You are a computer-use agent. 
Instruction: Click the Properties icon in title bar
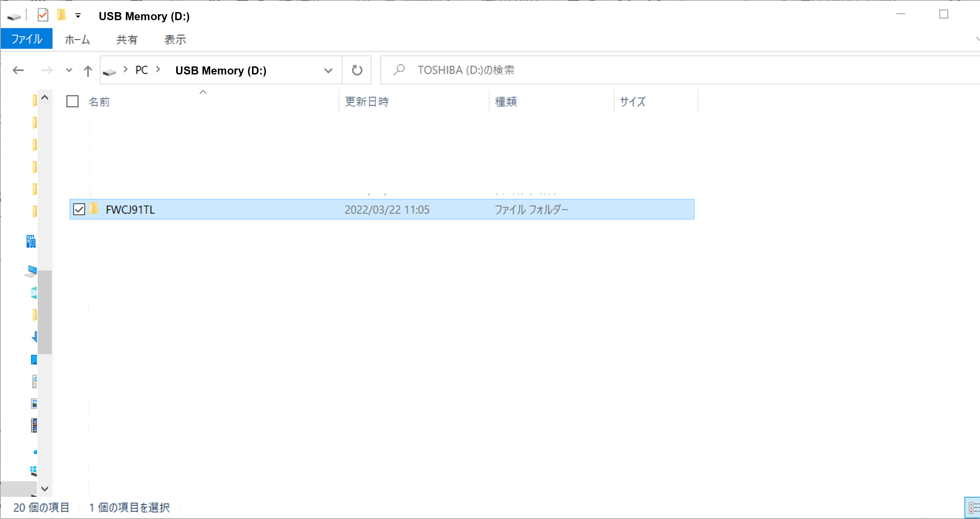pyautogui.click(x=42, y=15)
